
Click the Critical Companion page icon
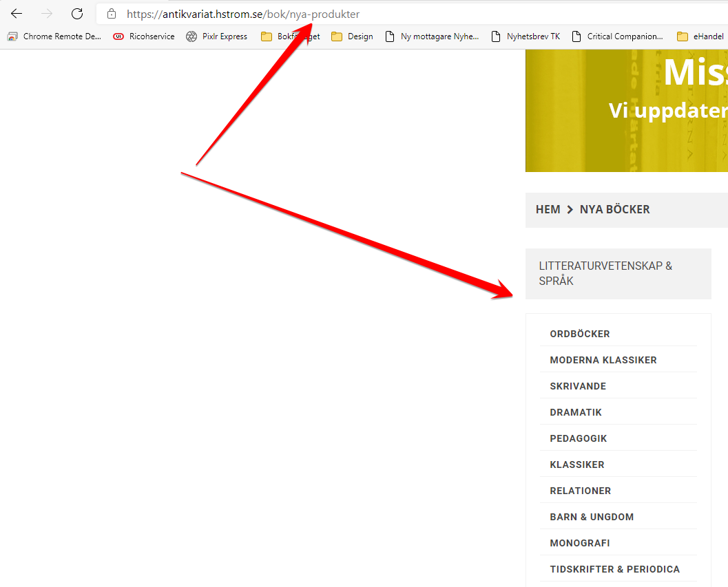point(576,36)
